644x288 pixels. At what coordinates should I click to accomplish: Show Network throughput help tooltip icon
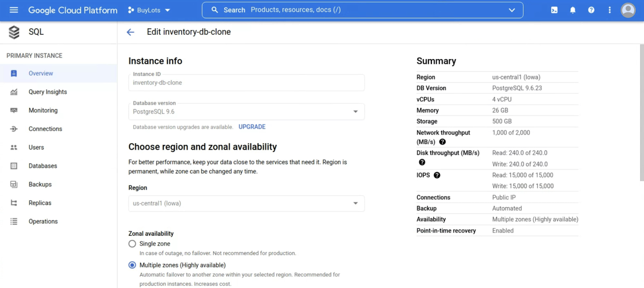(x=442, y=142)
